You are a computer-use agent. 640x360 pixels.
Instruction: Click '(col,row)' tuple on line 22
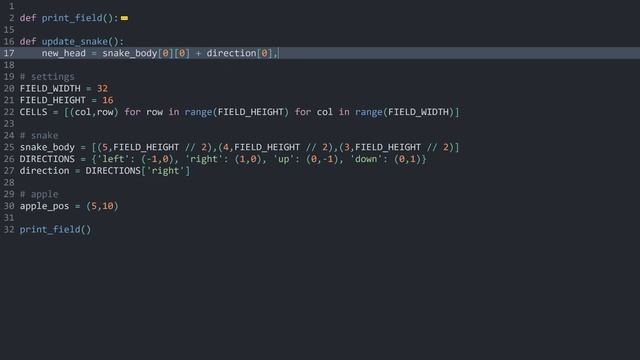pos(94,112)
